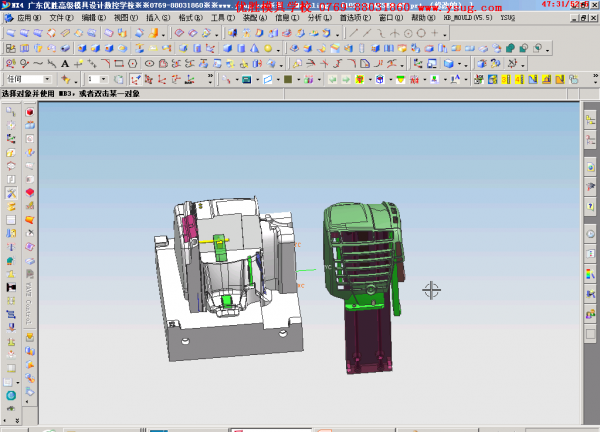Select the plain circle curve tool
Image resolution: width=600 pixels, height=432 pixels.
(x=421, y=33)
